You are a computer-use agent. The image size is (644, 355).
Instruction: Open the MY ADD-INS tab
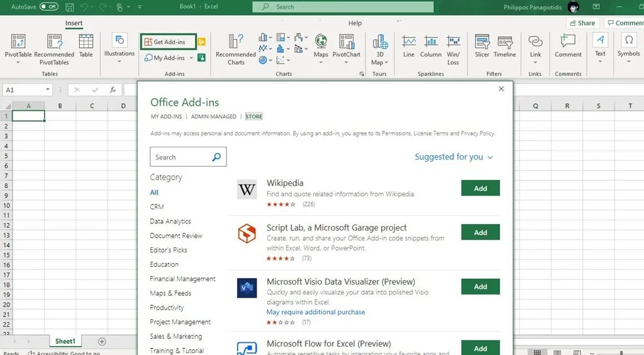click(166, 116)
